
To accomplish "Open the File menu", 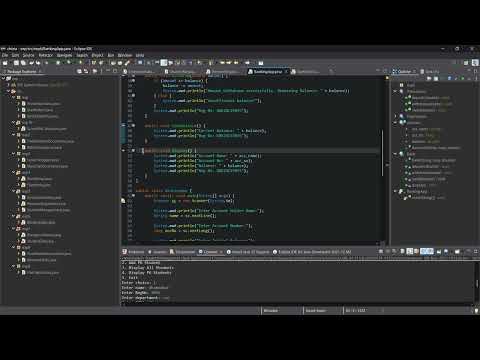I will tap(5, 55).
